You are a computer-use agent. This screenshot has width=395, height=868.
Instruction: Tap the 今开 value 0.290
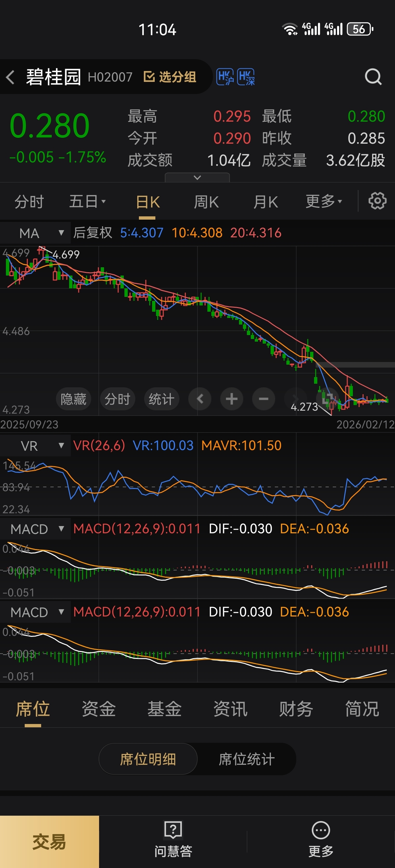click(x=232, y=138)
